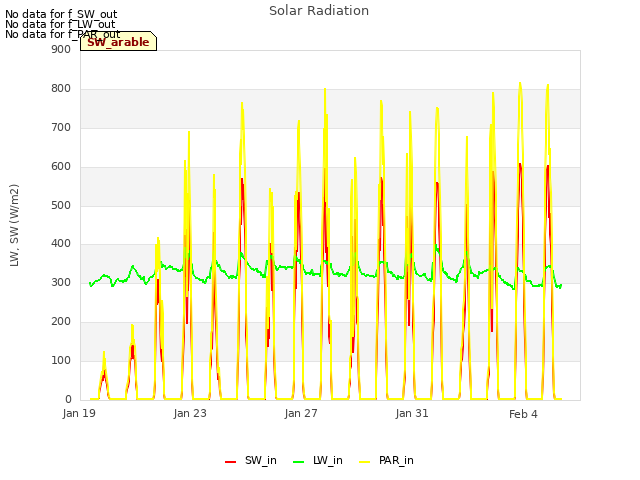Image resolution: width=640 pixels, height=480 pixels.
Task: Click the 200 y-axis tick label
Action: tap(61, 322)
